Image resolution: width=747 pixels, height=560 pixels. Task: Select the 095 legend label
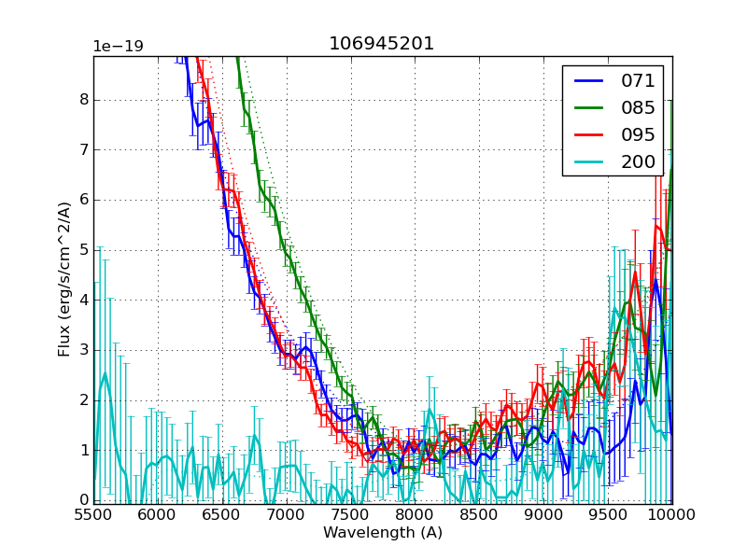point(638,135)
